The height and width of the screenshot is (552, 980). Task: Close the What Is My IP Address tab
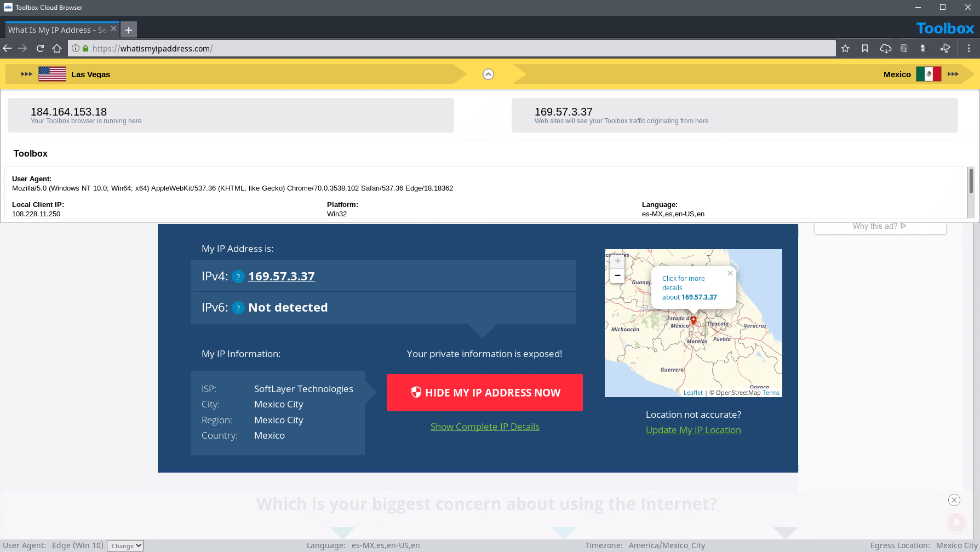(x=114, y=28)
